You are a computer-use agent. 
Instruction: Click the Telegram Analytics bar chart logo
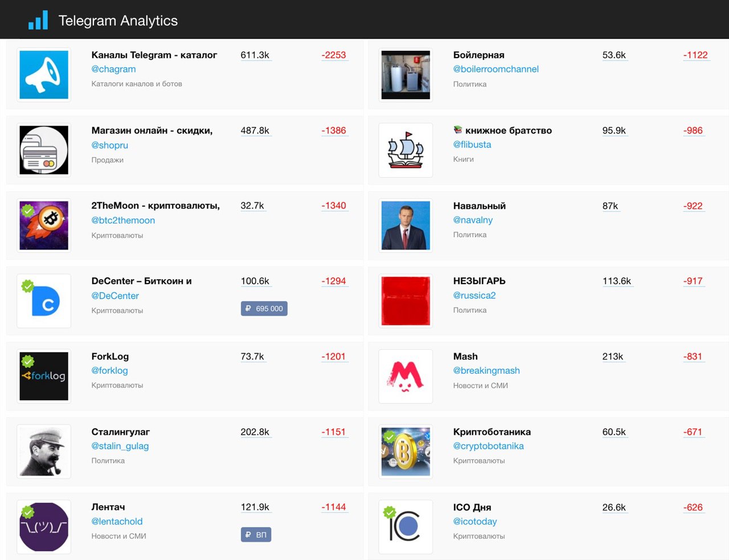[x=38, y=21]
